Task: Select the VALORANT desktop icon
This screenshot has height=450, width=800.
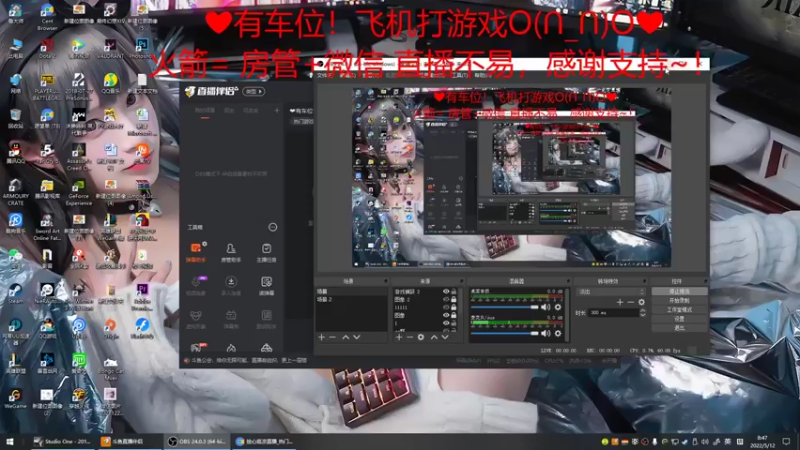Action: (110, 49)
